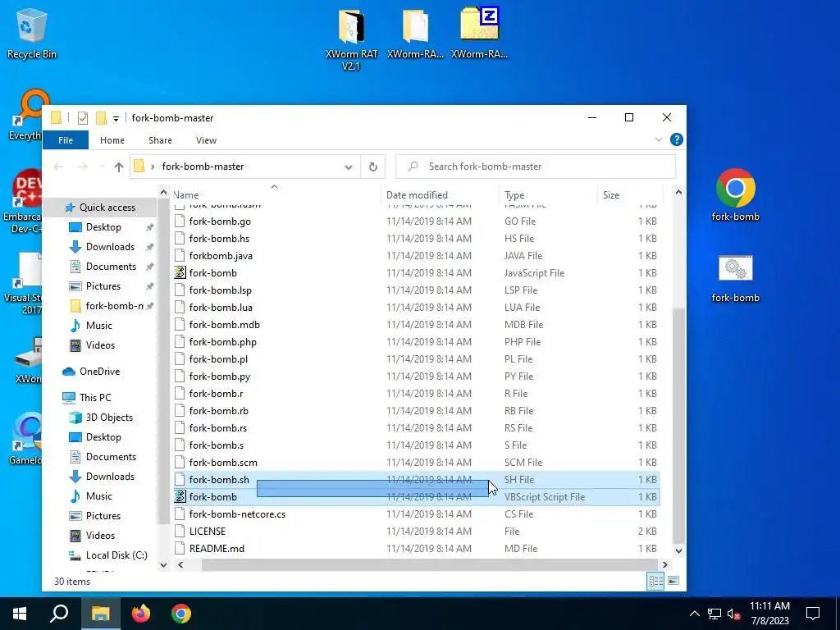Launch Firefox from taskbar
Viewport: 840px width, 630px height.
[141, 614]
